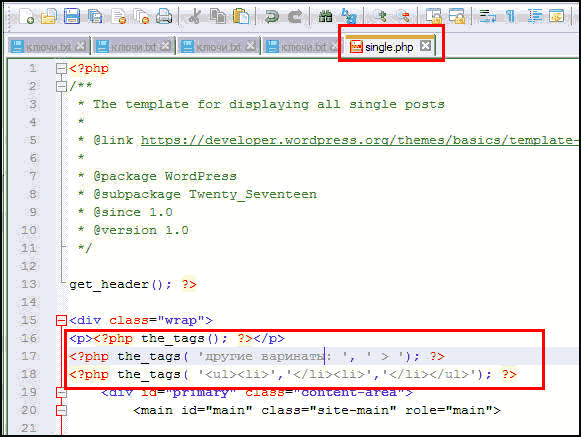Screen dimensions: 581x437
Task: Click the text 'The template for displaying all single posts'
Action: (x=269, y=104)
